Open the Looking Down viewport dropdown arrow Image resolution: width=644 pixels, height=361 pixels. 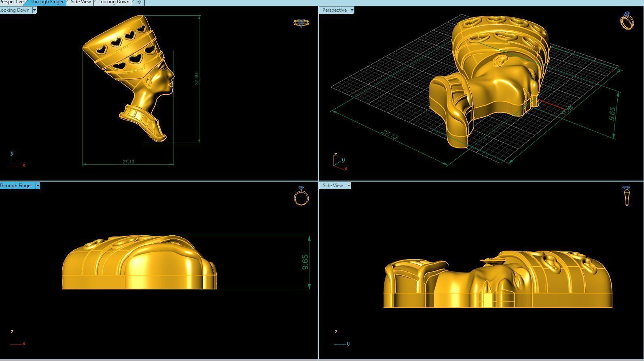tap(34, 10)
